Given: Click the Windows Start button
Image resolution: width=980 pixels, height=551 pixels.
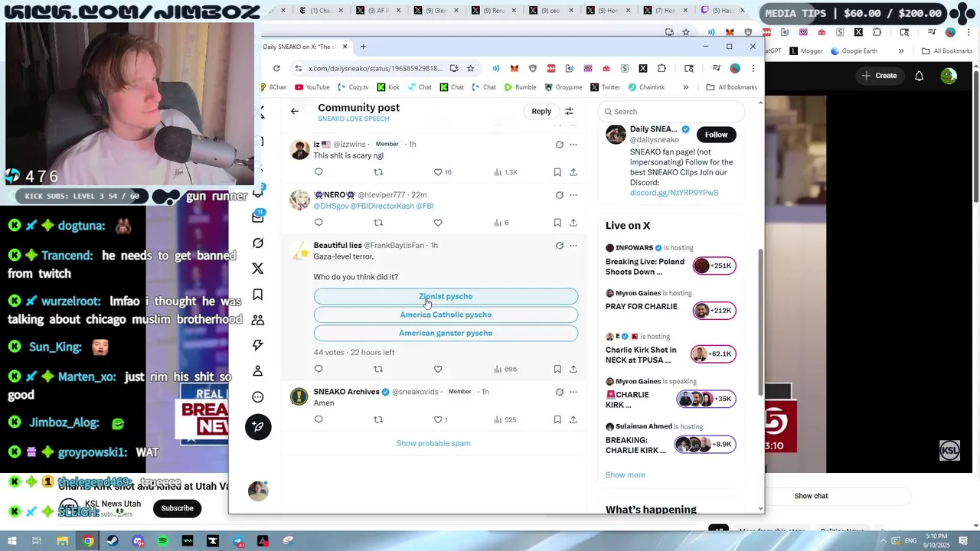Looking at the screenshot, I should point(12,541).
